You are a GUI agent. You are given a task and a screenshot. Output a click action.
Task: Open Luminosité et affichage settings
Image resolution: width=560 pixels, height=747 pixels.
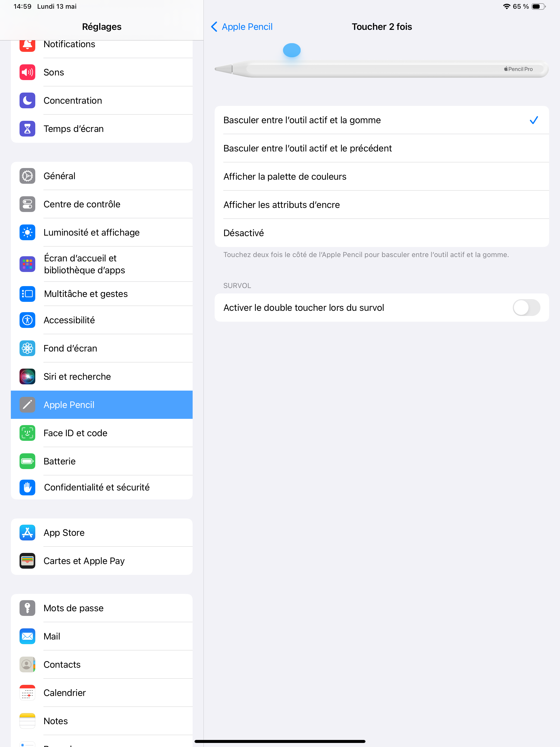click(101, 232)
